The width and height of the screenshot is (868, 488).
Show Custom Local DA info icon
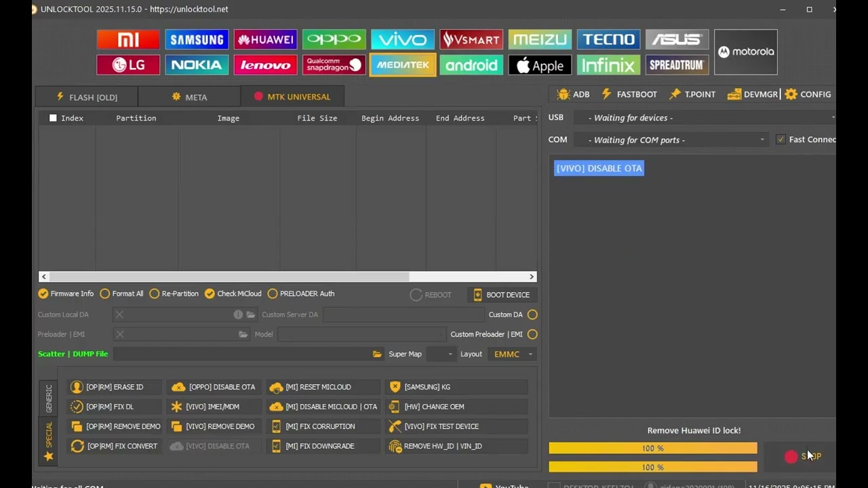pos(238,314)
